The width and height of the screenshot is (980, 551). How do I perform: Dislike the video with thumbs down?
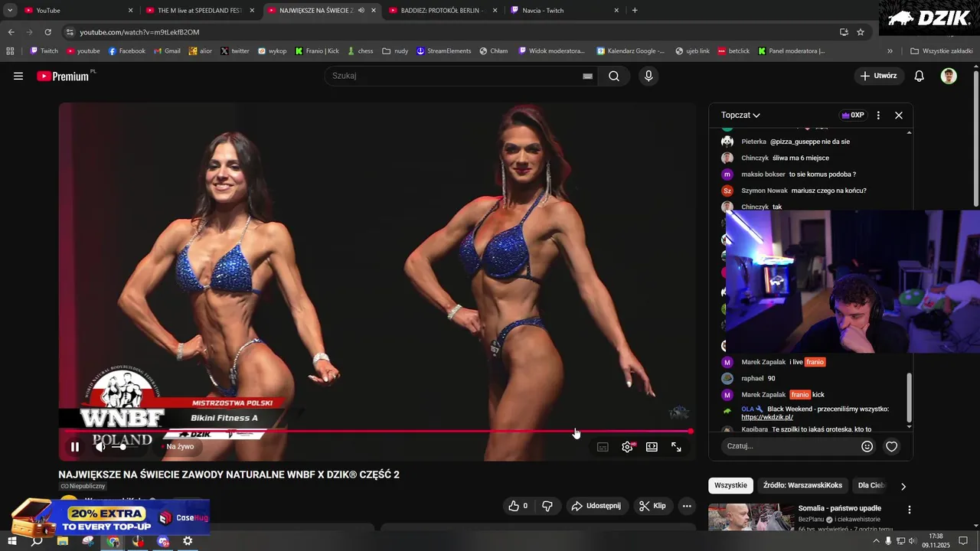tap(547, 506)
